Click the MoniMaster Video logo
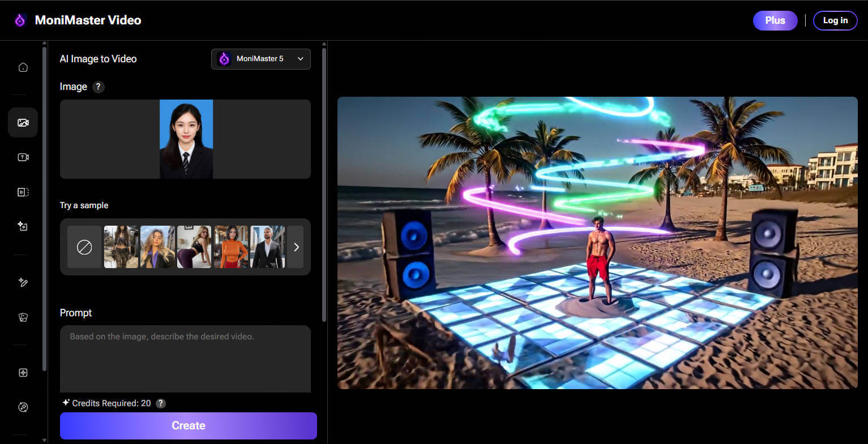Viewport: 868px width, 444px height. point(78,20)
